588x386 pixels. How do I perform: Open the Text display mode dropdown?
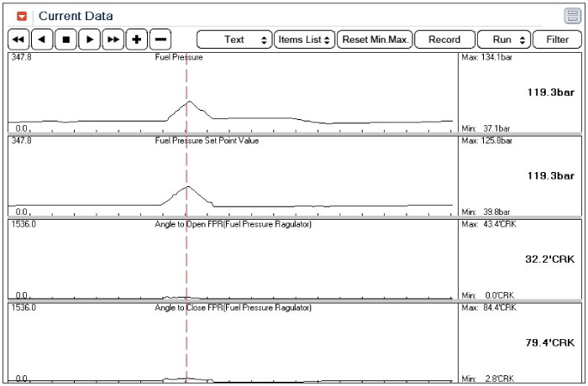click(x=234, y=39)
